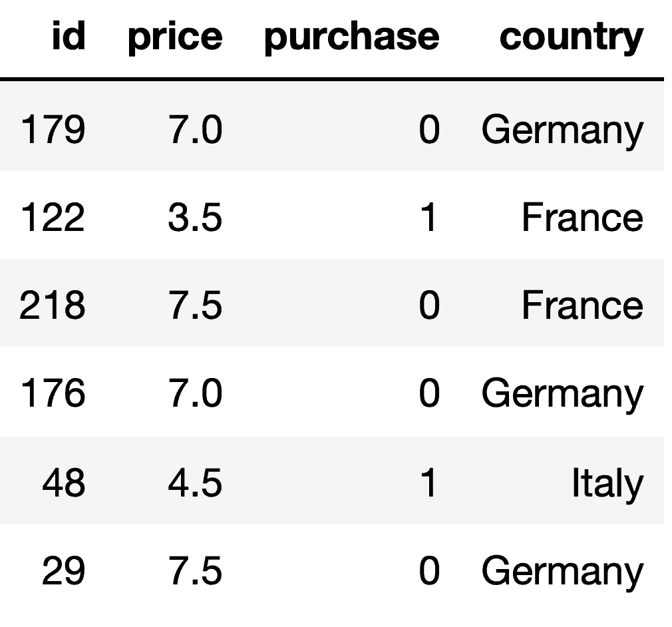
Task: Select the id cell 179
Action: 53,129
